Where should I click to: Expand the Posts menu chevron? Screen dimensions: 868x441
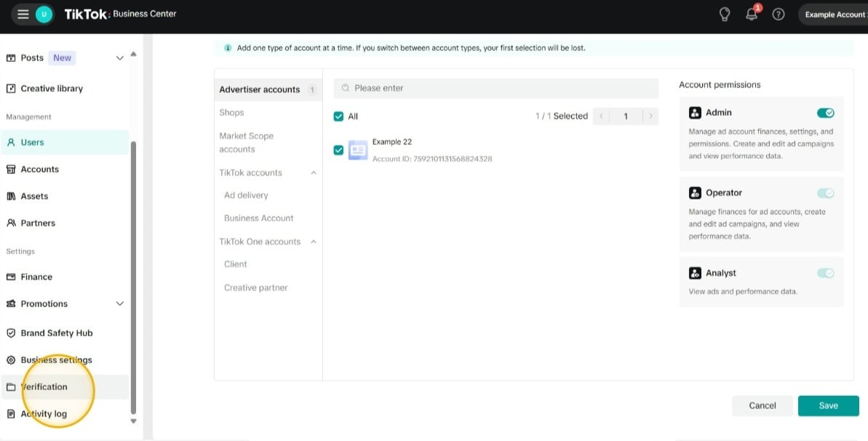pyautogui.click(x=120, y=58)
